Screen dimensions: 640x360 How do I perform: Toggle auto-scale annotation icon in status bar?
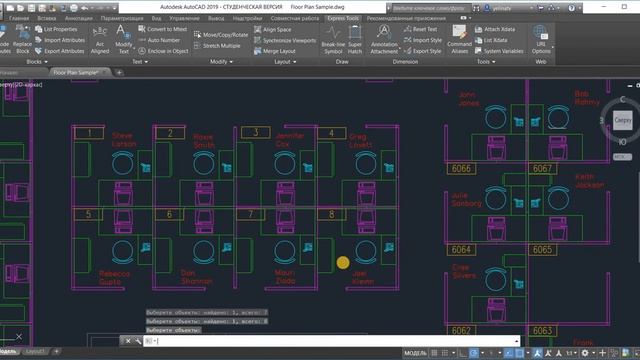click(548, 353)
